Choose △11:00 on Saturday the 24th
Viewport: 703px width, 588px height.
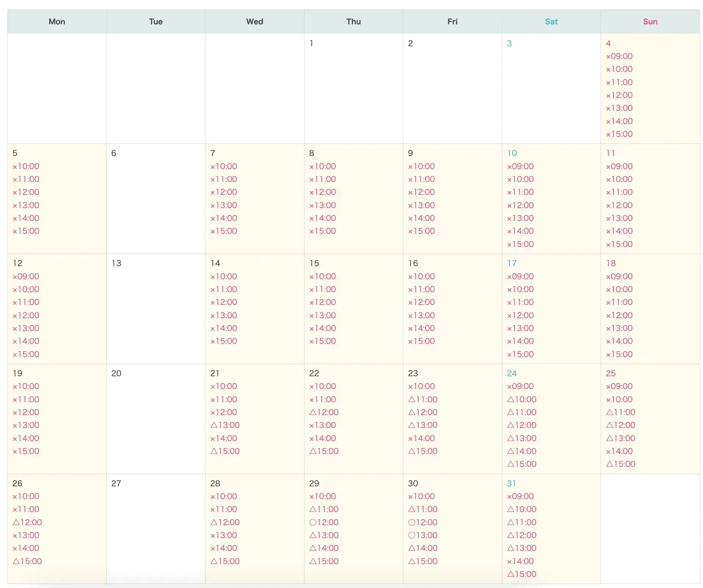521,412
